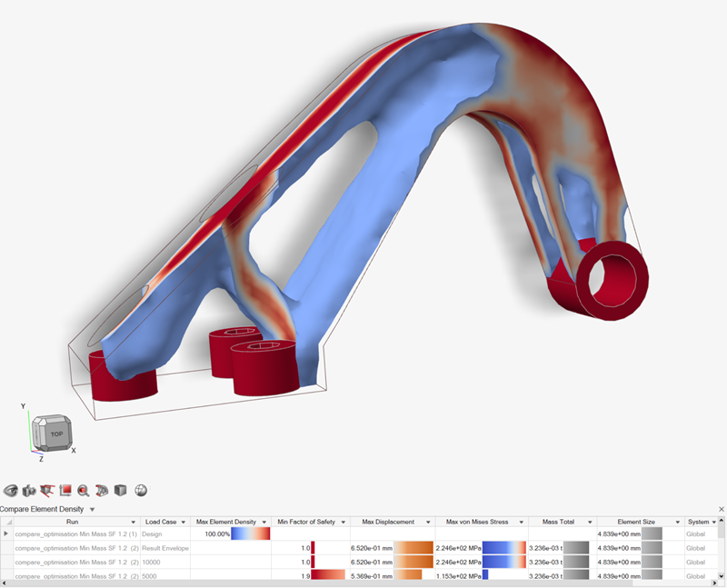Click the magnifier zoom-to-selection icon
This screenshot has height=588, width=727.
84,491
